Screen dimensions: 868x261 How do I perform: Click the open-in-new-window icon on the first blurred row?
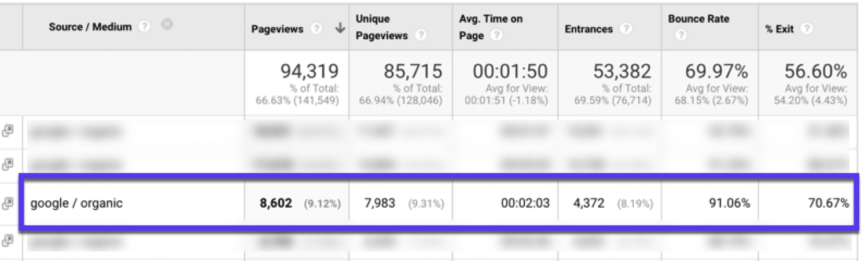pyautogui.click(x=8, y=131)
